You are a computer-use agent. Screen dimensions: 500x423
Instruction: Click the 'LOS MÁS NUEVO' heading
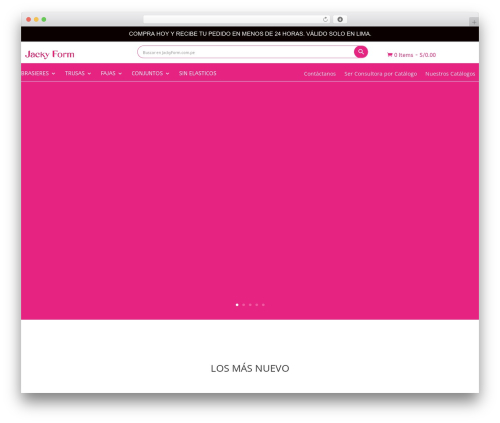tap(250, 368)
